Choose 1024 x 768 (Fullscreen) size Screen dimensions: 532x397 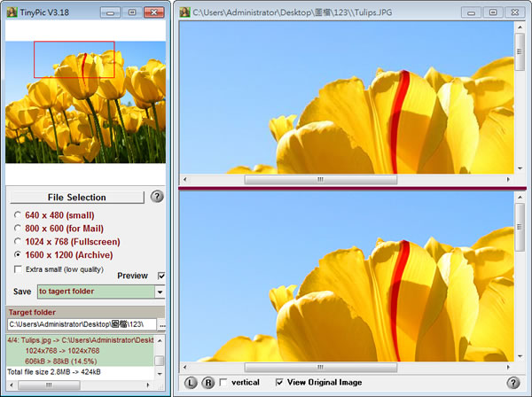click(x=19, y=242)
